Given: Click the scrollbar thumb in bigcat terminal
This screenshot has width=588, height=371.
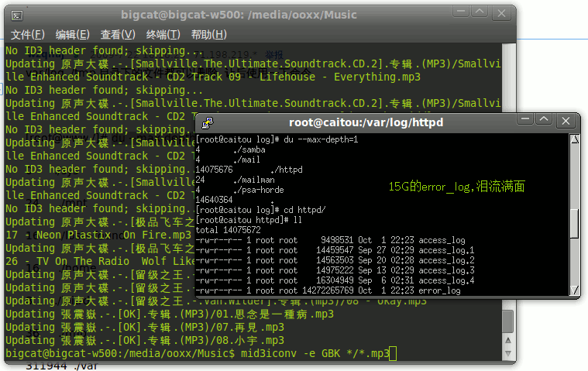Looking at the screenshot, I should 508,321.
